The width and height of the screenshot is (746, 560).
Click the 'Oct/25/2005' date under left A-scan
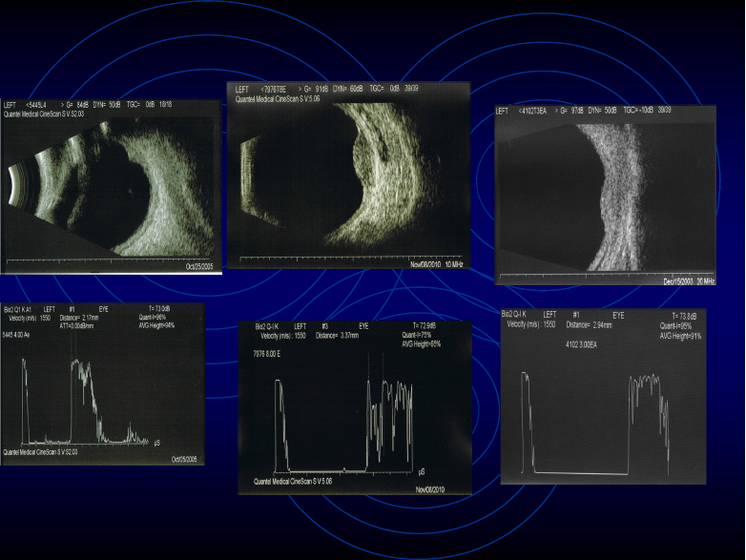click(x=184, y=459)
